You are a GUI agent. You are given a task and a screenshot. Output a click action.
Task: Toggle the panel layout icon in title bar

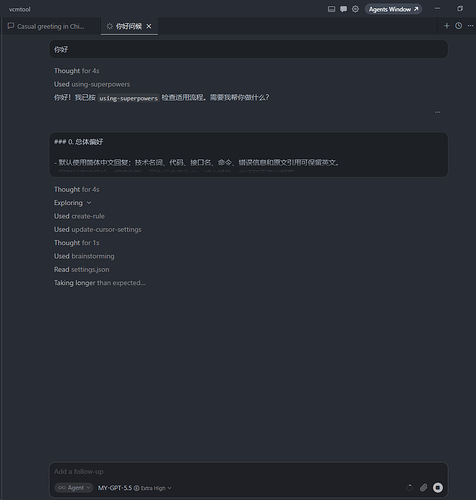tap(331, 9)
